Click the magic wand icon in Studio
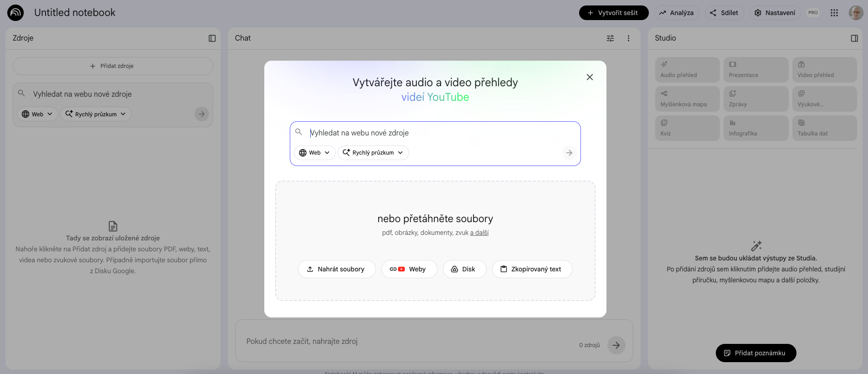This screenshot has width=868, height=374. tap(756, 246)
